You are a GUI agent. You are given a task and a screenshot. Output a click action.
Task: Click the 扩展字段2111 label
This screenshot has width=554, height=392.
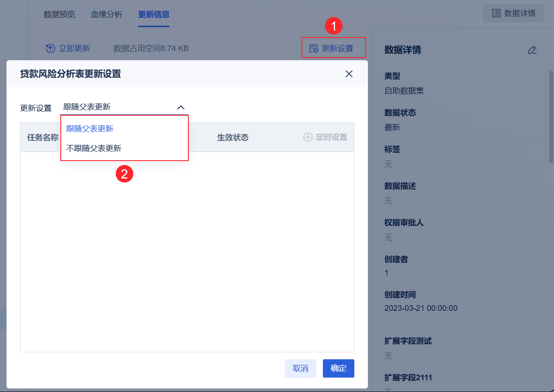coord(408,377)
